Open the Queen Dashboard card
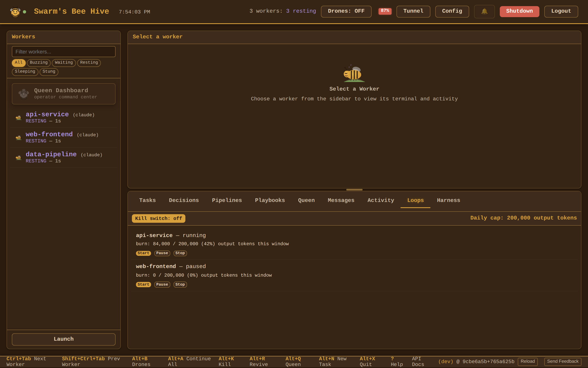Screen dimensions: 588x368 pos(63,94)
